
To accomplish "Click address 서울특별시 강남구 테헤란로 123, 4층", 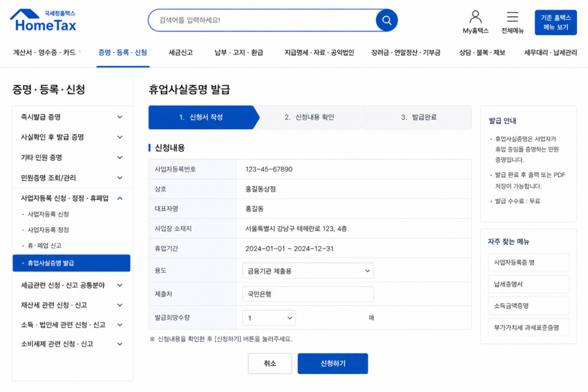I will tap(296, 228).
